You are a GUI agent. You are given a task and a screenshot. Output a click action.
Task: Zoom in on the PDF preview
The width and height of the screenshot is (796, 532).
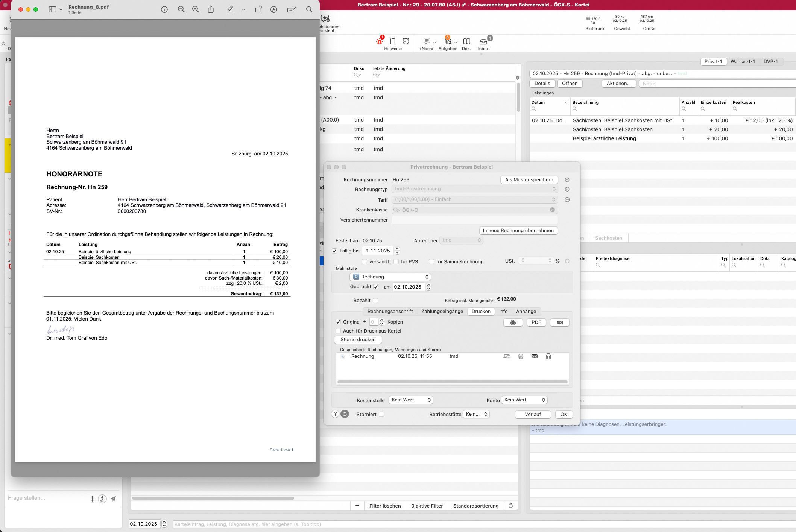(x=196, y=9)
